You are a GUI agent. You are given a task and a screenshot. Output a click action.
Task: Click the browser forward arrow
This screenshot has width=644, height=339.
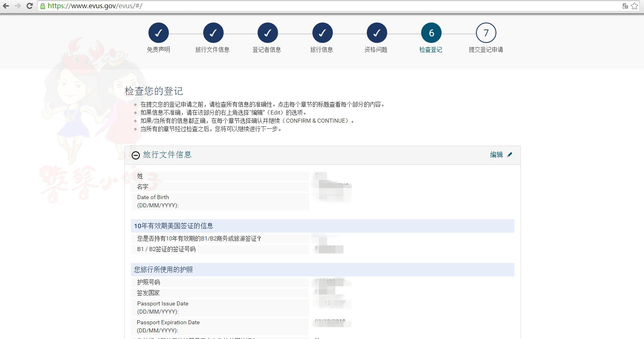pos(18,6)
